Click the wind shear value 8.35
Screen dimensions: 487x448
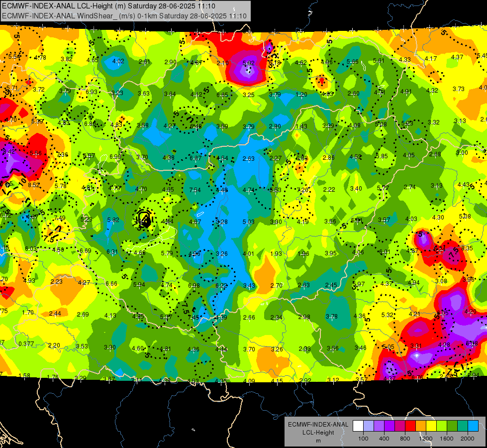pos(467,248)
